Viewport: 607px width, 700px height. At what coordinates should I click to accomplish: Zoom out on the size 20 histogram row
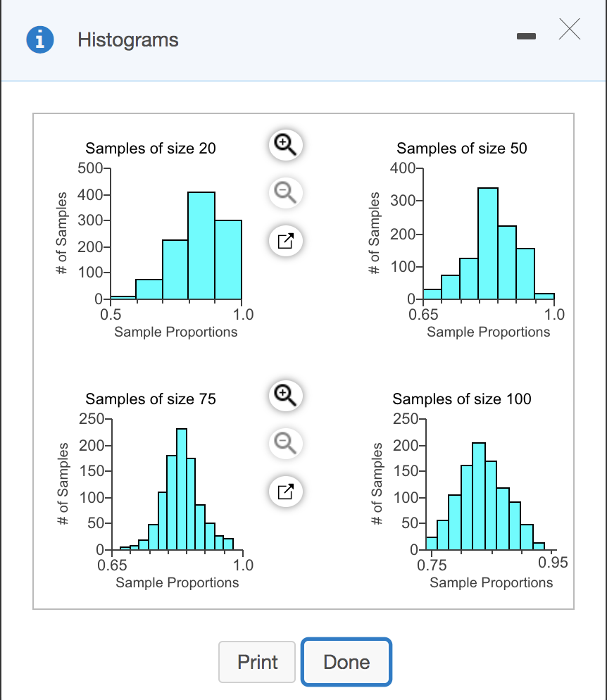tap(284, 192)
